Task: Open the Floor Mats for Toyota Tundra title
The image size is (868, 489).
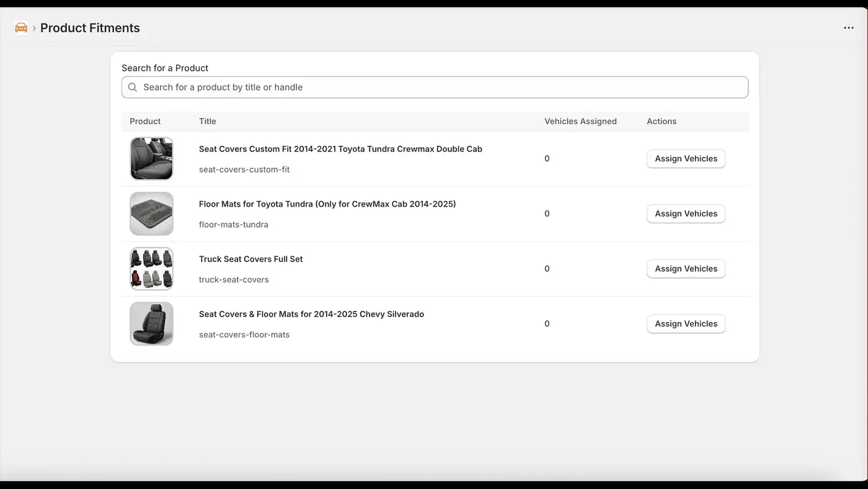Action: (327, 204)
